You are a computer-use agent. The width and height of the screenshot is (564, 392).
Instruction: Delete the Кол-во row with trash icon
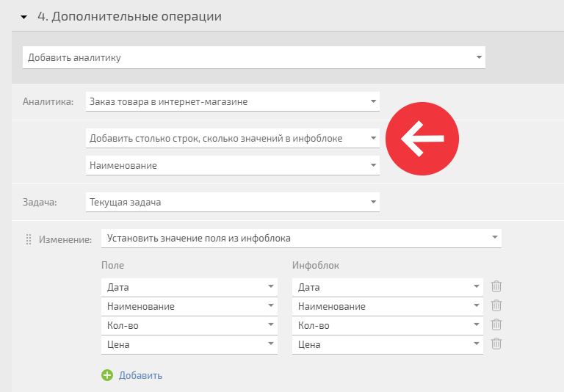[x=496, y=324]
